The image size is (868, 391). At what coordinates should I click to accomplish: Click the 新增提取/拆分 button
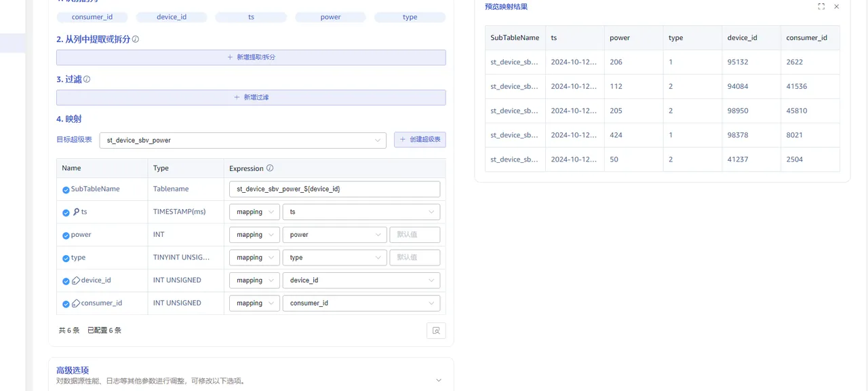[251, 58]
